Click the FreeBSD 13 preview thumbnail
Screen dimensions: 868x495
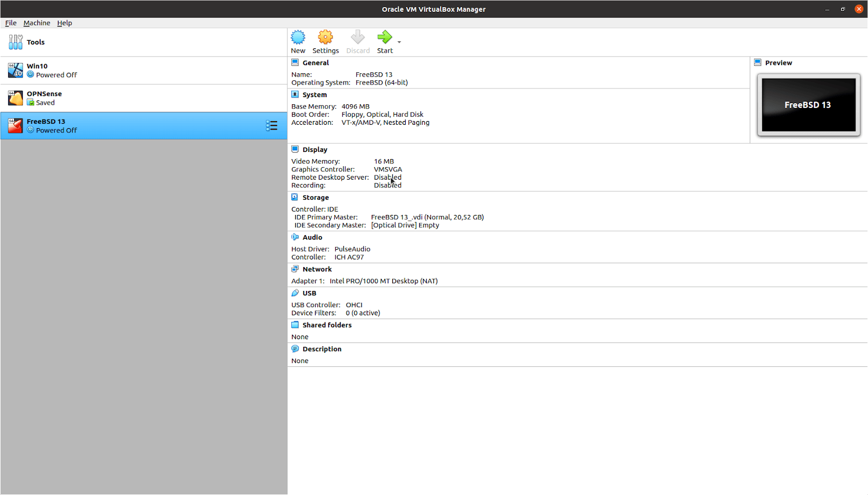tap(808, 105)
